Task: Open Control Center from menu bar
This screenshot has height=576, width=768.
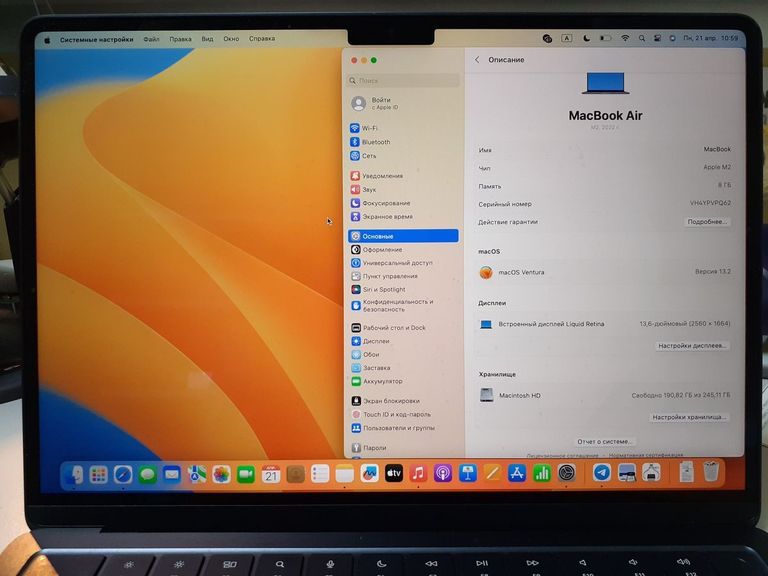Action: point(657,38)
